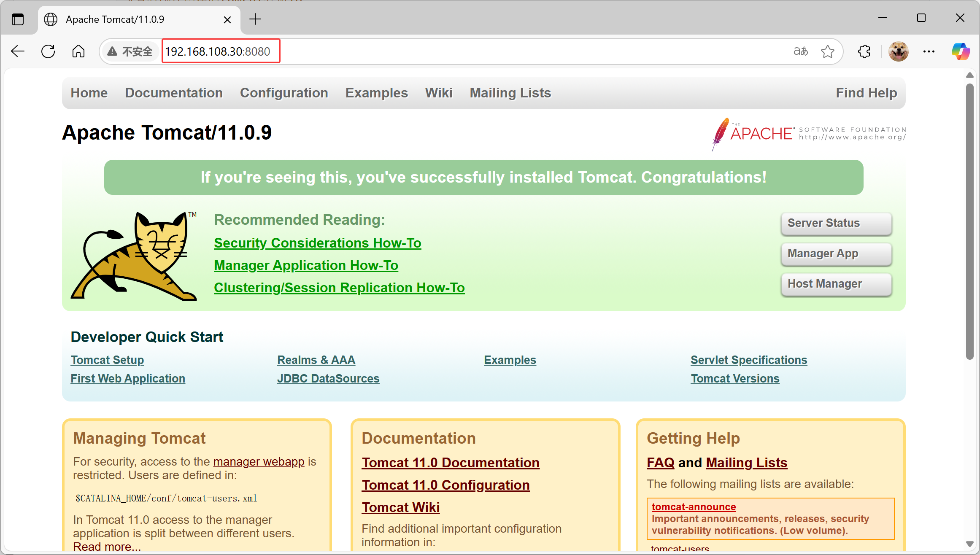
Task: Click the Manager App button
Action: [836, 253]
